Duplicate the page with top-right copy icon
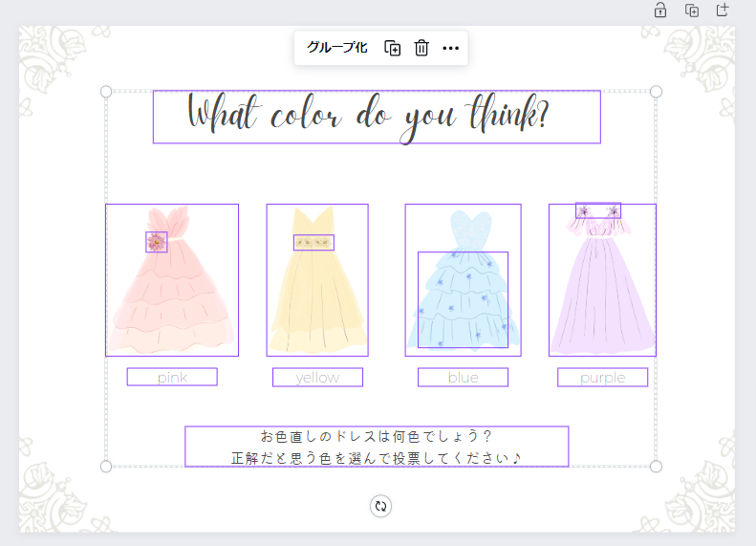Screen dimensions: 756x546 pos(692,11)
